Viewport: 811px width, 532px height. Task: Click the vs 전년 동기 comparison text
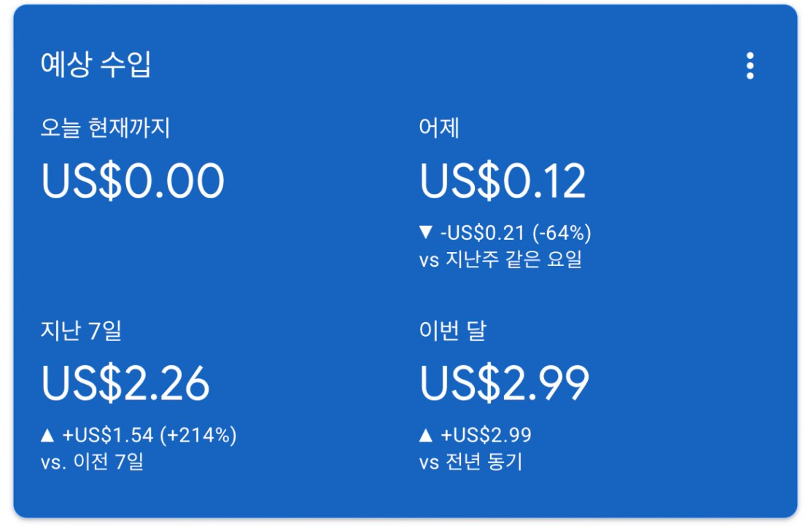[x=471, y=462]
